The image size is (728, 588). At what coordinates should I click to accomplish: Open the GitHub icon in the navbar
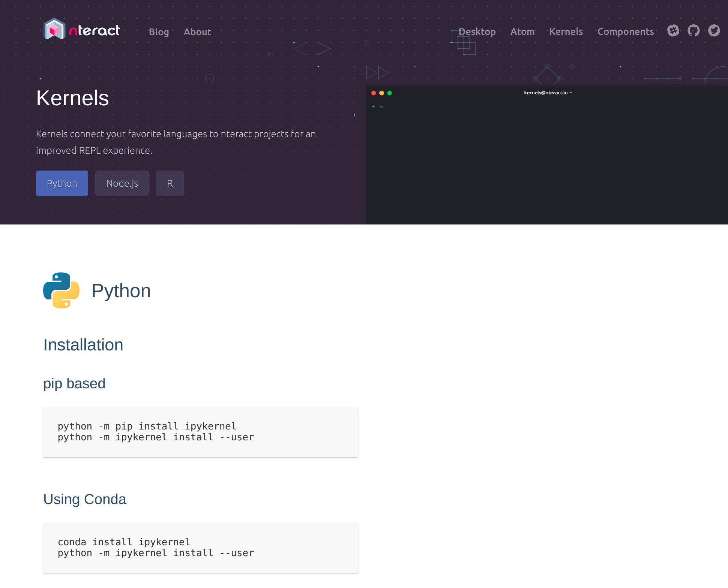tap(693, 31)
